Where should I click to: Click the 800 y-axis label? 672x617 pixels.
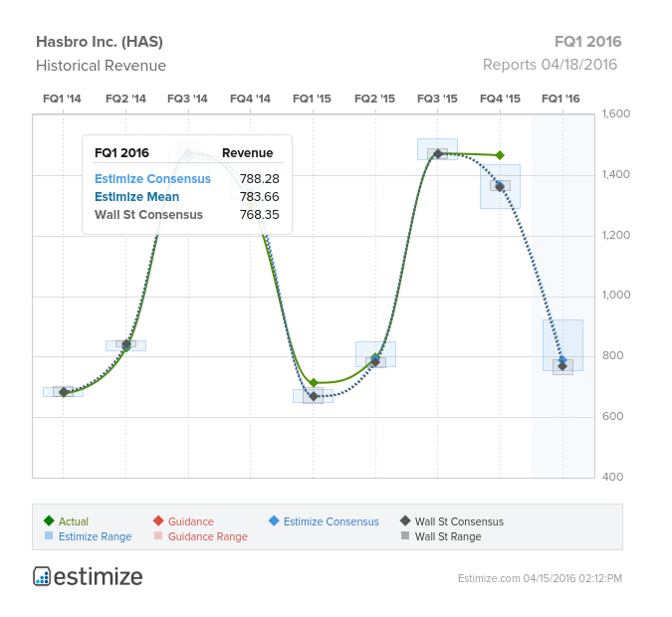point(612,355)
